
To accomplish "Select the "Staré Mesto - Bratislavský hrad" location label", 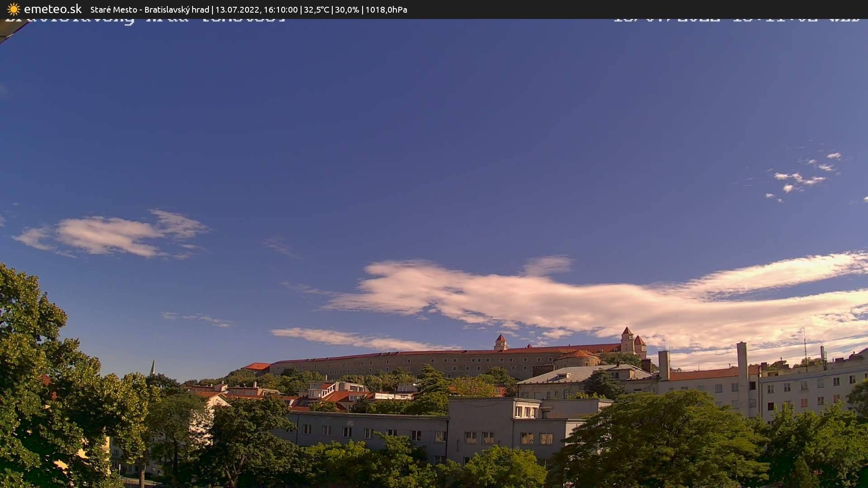I will pyautogui.click(x=149, y=9).
